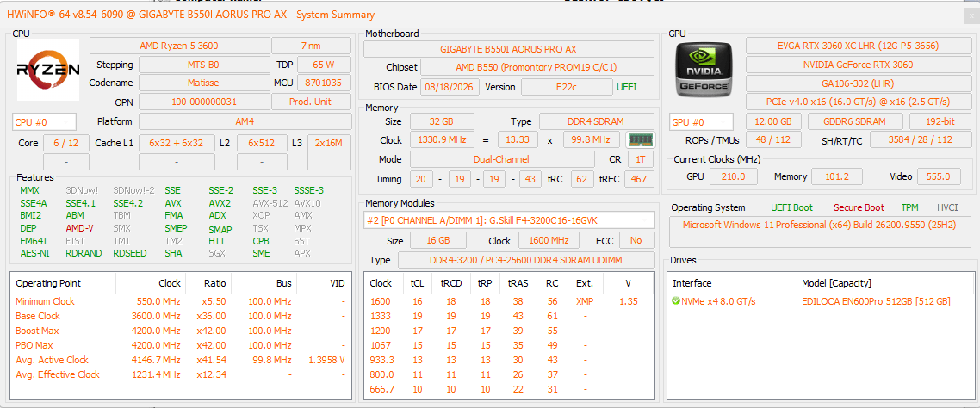Viewport: 980px width, 408px height.
Task: Click the 65 W TDP value
Action: (x=324, y=65)
